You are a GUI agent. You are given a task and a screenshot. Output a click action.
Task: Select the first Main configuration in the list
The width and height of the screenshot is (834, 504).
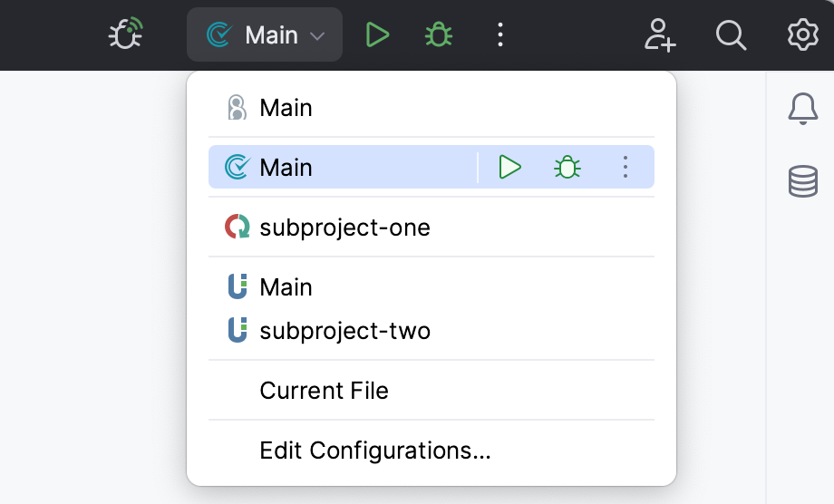pyautogui.click(x=286, y=108)
